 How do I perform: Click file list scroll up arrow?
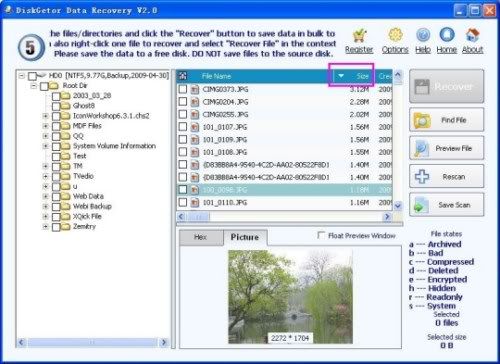point(398,75)
